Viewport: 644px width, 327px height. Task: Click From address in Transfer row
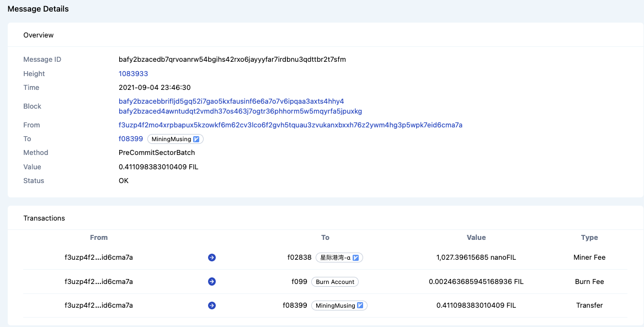tap(99, 305)
